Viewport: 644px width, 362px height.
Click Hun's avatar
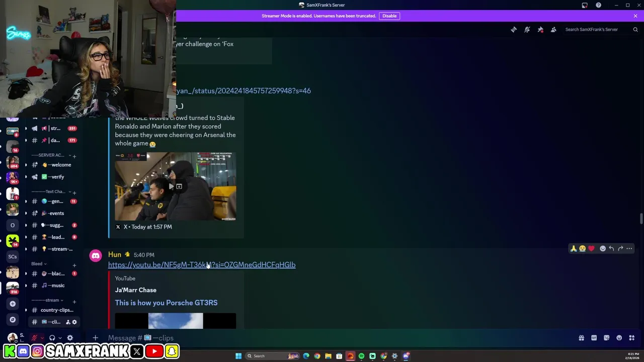coord(96,256)
